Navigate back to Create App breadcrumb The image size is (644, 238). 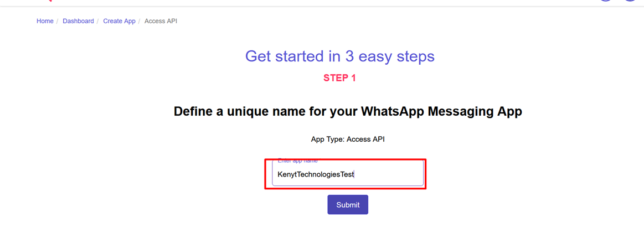pos(119,21)
